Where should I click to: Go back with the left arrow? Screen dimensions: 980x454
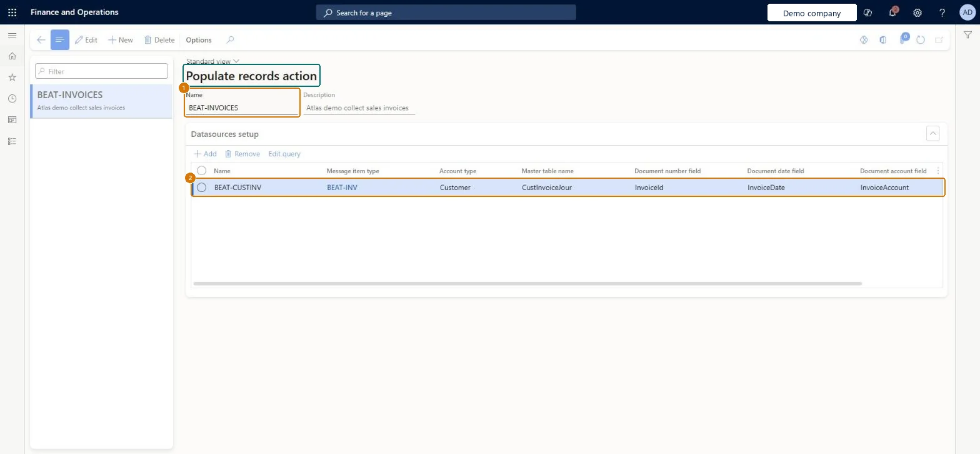(41, 40)
